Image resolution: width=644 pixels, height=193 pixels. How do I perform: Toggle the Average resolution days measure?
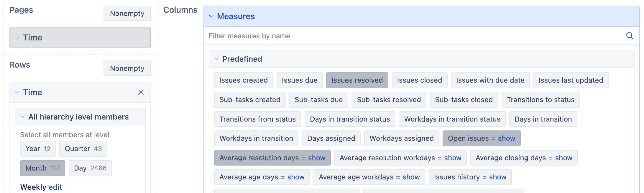[259, 158]
